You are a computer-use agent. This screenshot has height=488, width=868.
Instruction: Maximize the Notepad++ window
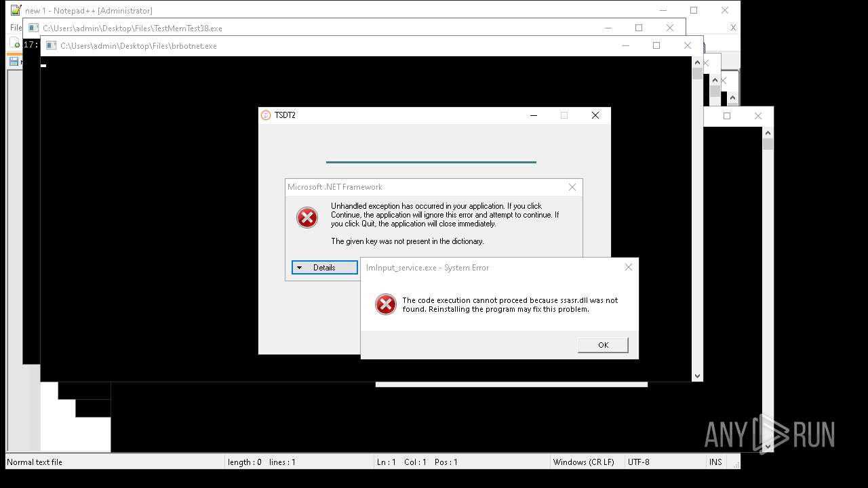point(694,10)
